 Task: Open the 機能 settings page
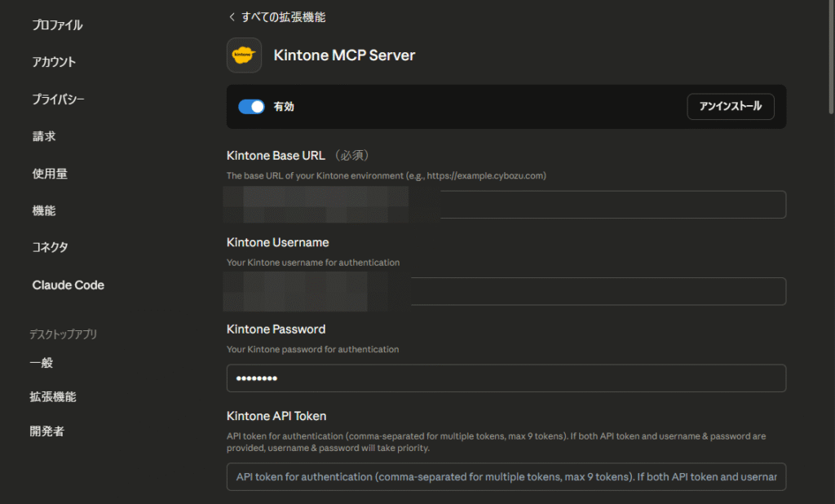44,210
